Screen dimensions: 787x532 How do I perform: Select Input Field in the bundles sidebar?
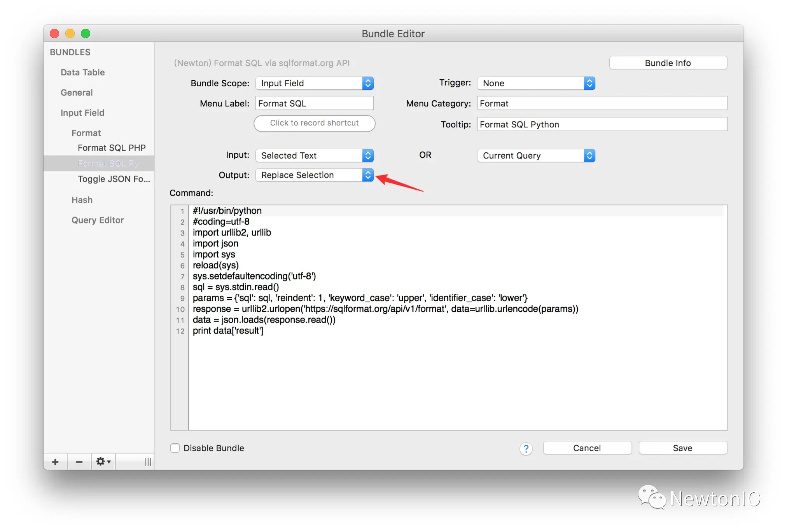(x=82, y=113)
